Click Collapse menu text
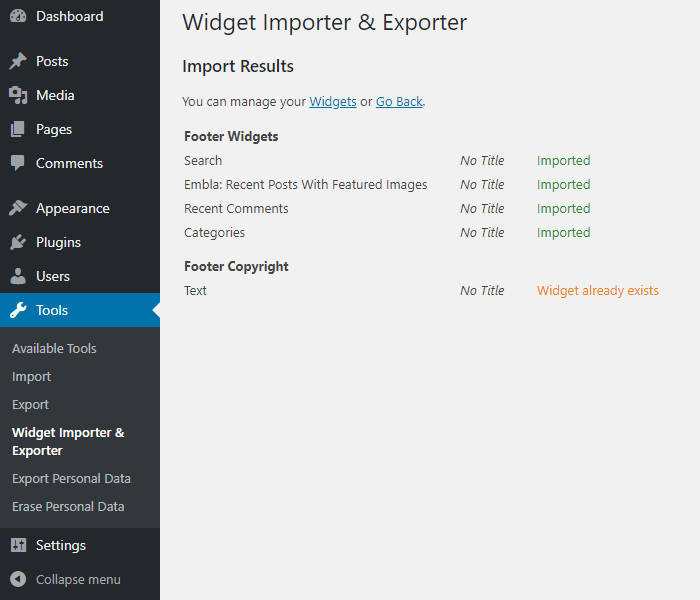The height and width of the screenshot is (600, 700). [x=79, y=579]
